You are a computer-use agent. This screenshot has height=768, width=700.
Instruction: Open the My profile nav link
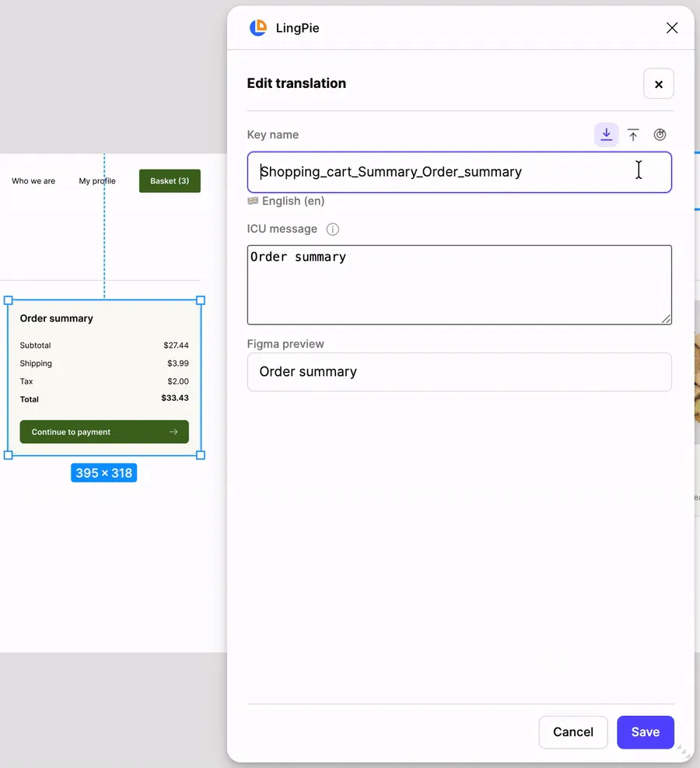(x=97, y=181)
